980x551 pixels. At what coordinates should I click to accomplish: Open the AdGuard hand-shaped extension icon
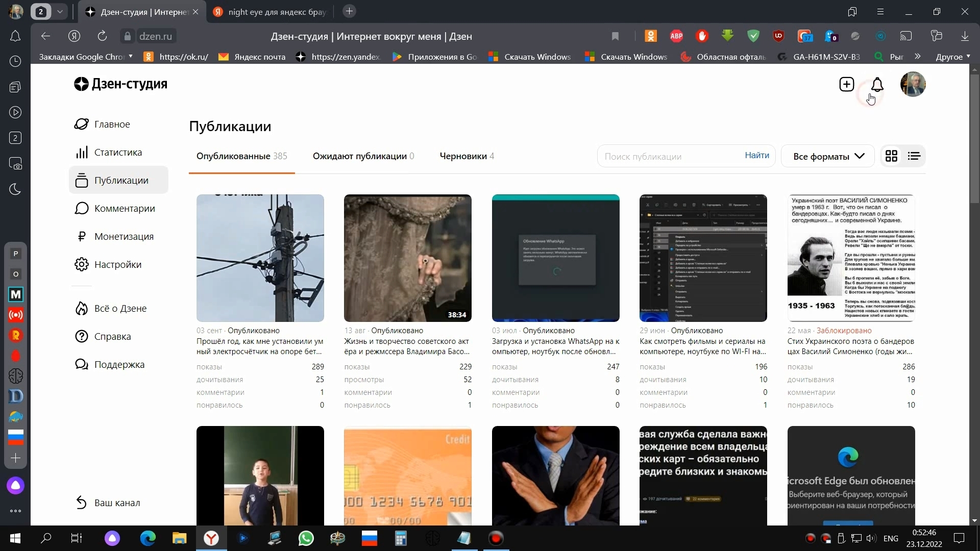702,36
